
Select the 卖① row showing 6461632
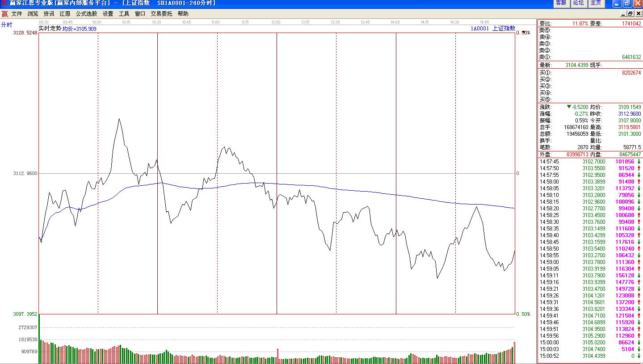coord(590,57)
